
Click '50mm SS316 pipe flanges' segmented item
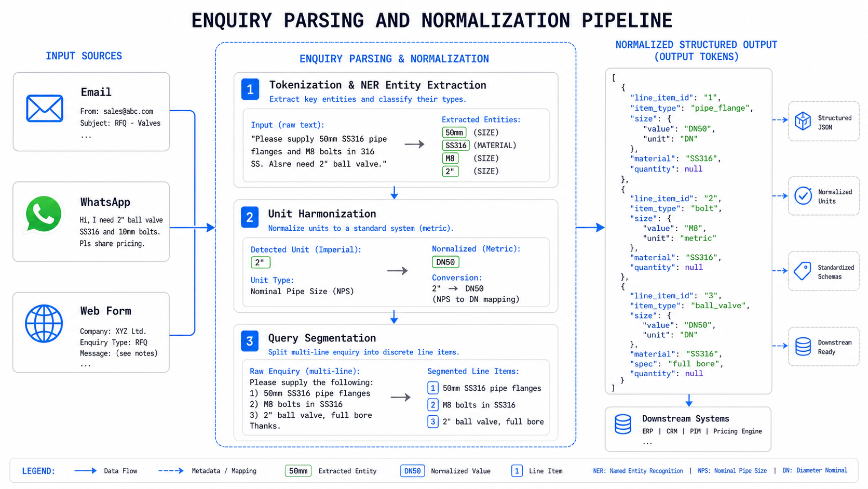coord(492,388)
